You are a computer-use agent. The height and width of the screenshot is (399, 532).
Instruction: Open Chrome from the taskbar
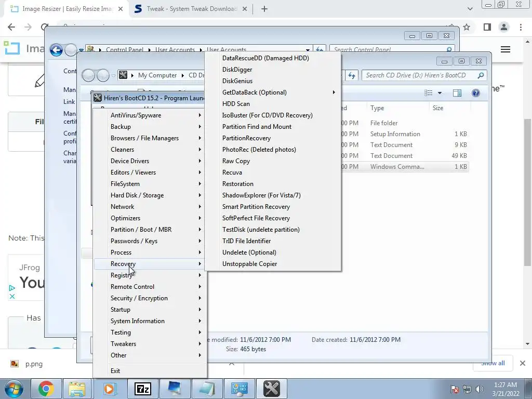[x=46, y=389]
